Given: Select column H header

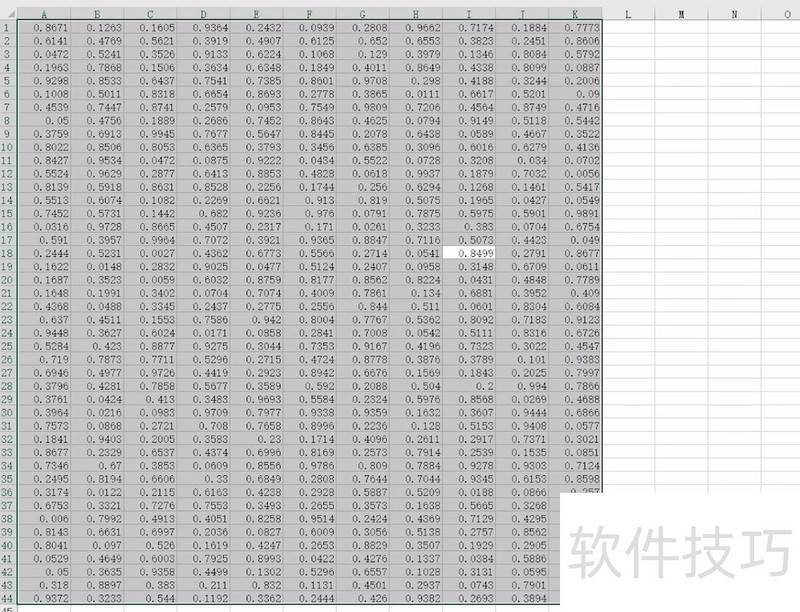Looking at the screenshot, I should 415,14.
